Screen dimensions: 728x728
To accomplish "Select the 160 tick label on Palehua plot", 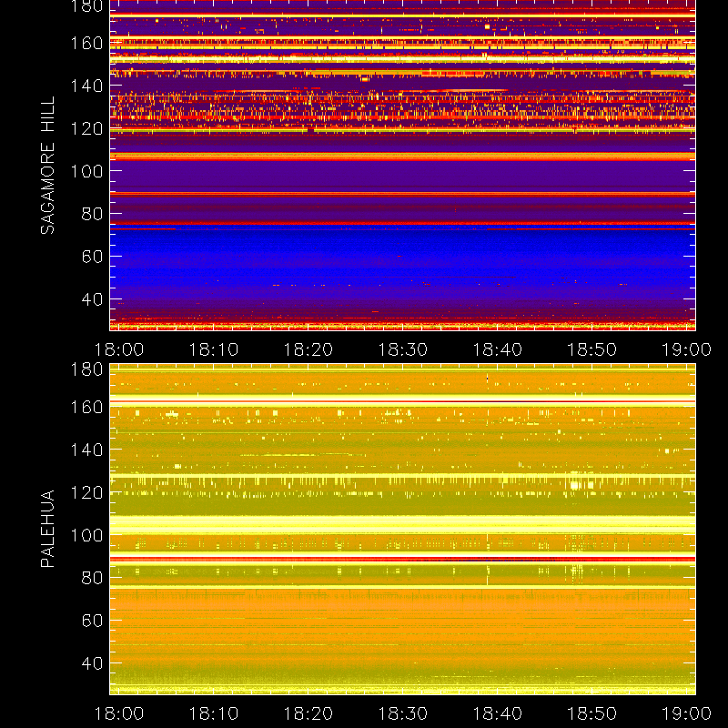I will pos(86,407).
